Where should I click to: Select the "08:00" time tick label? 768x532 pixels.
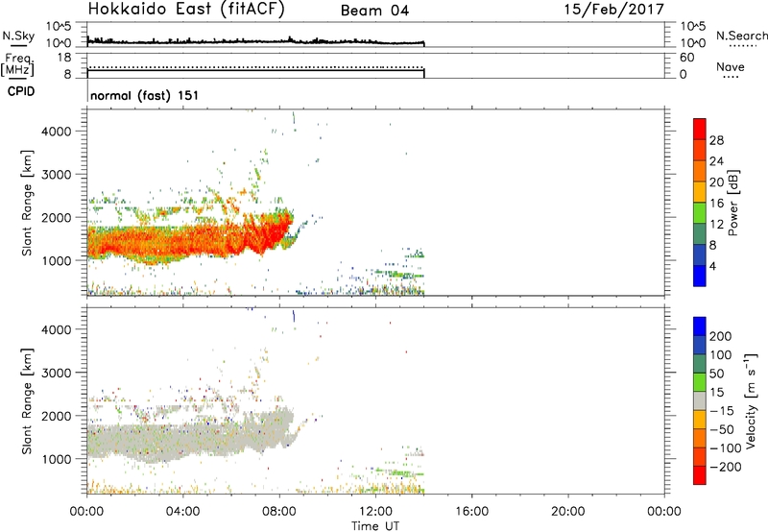279,512
